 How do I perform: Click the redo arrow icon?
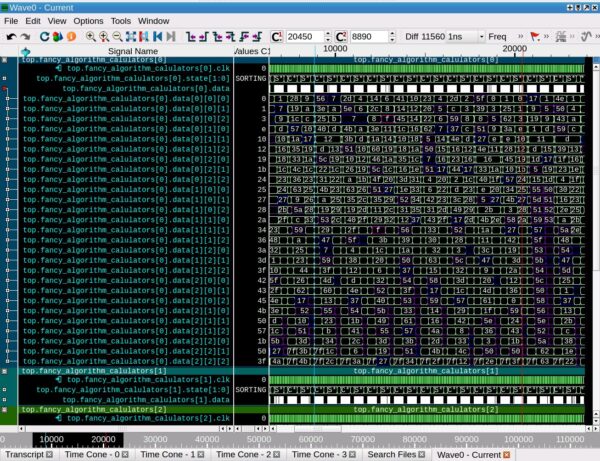(25, 37)
